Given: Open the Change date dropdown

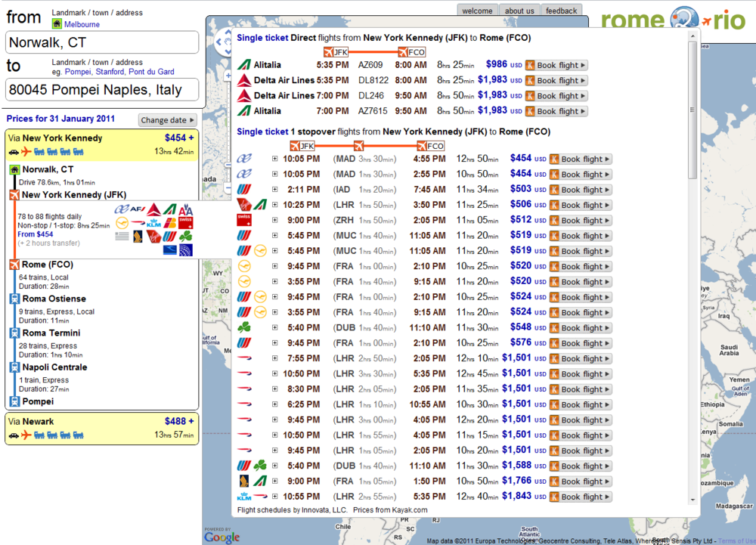Looking at the screenshot, I should coord(167,120).
